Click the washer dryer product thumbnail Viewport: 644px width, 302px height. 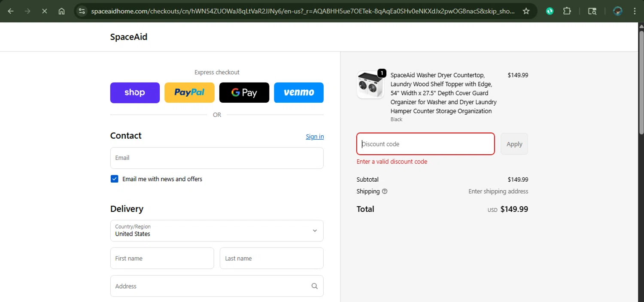(371, 85)
